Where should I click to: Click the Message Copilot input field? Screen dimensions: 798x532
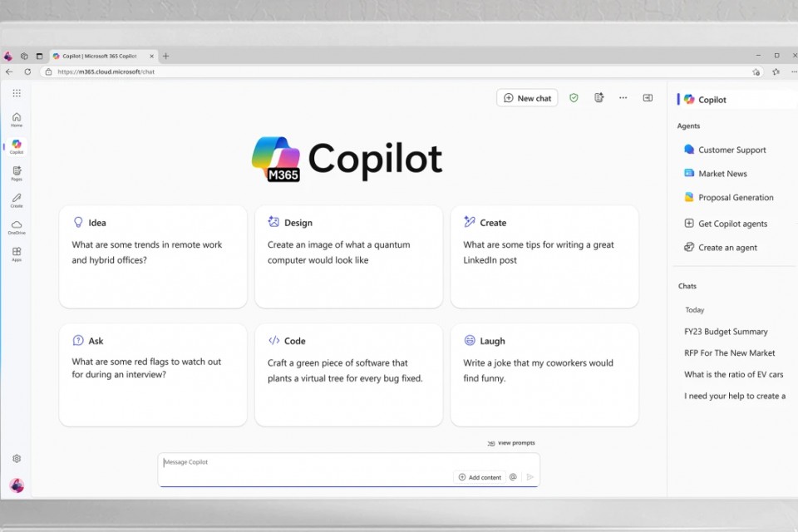point(348,470)
